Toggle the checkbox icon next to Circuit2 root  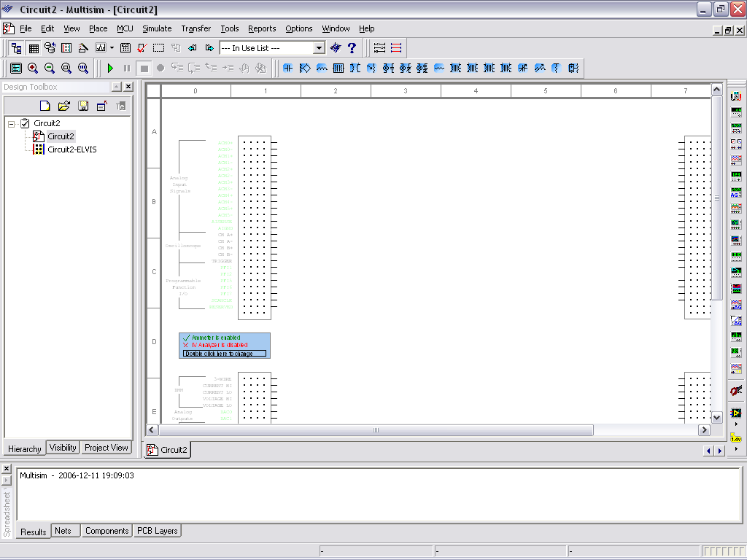pyautogui.click(x=25, y=123)
